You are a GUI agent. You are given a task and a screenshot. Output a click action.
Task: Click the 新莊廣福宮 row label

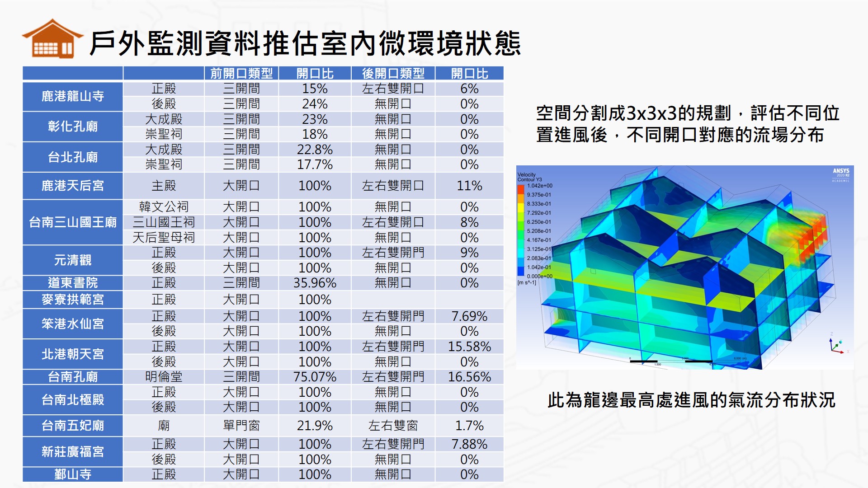click(x=73, y=451)
